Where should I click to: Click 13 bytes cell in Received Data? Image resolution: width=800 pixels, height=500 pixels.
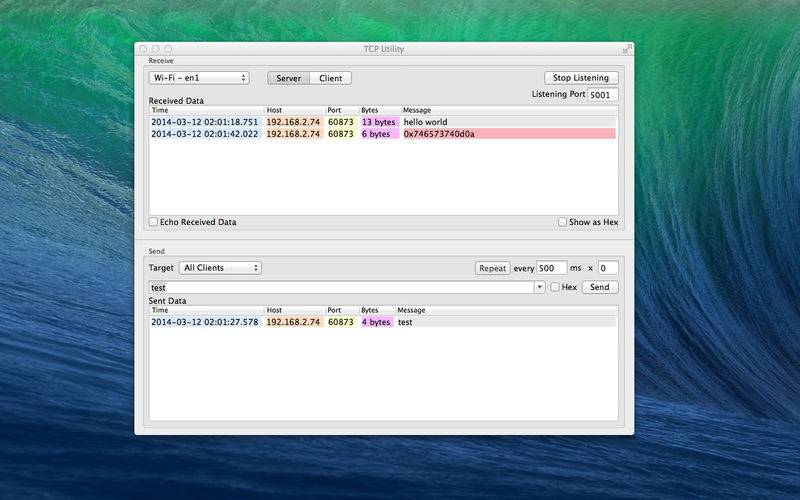[379, 122]
